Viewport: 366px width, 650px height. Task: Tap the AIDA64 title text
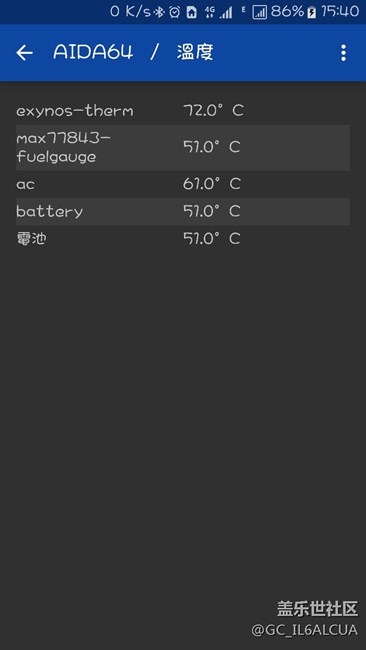[93, 53]
